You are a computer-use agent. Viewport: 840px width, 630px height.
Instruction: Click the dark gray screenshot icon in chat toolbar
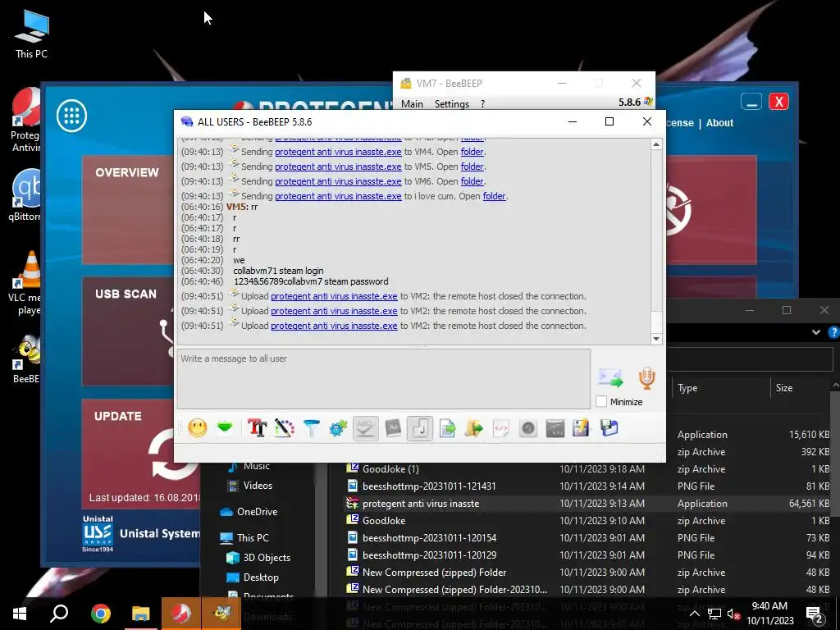(555, 428)
